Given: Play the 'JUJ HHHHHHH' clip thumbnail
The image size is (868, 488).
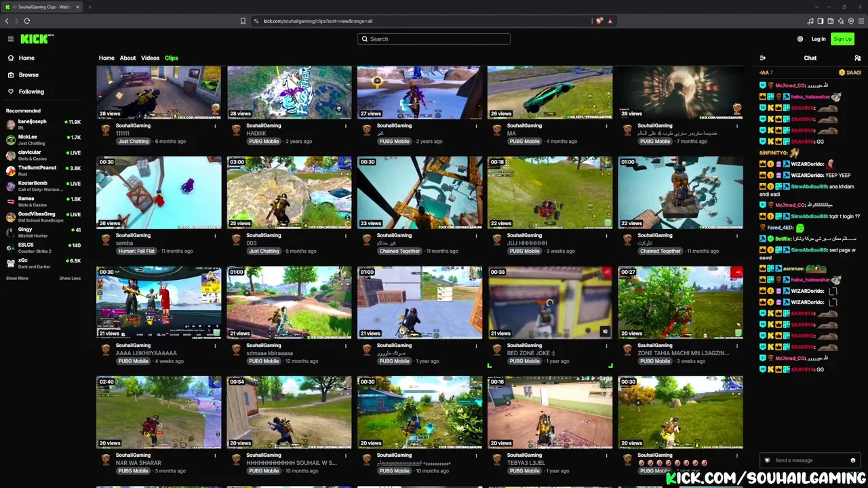Looking at the screenshot, I should (550, 193).
